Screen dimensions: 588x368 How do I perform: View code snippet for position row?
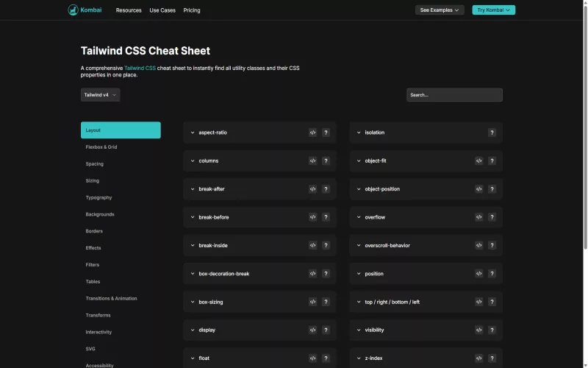(479, 274)
